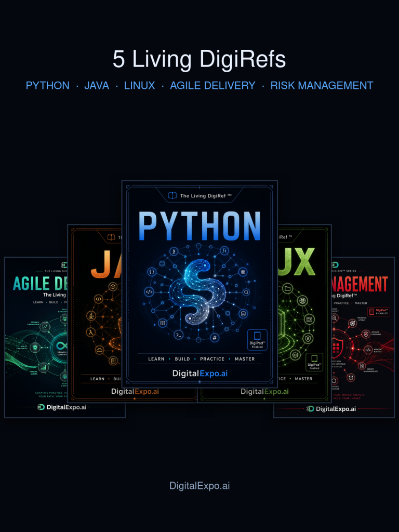The width and height of the screenshot is (399, 532).
Task: Click the line chart icon on Agile cover
Action: (45, 327)
